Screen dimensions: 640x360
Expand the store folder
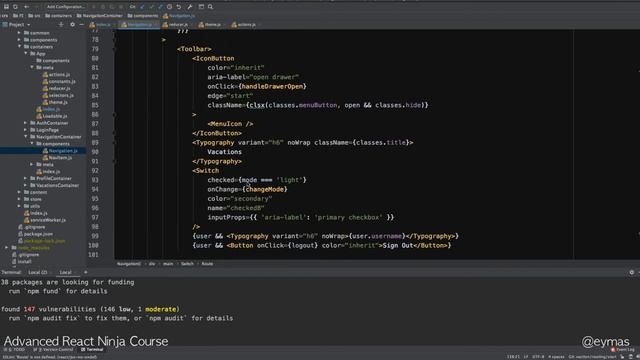click(19, 199)
